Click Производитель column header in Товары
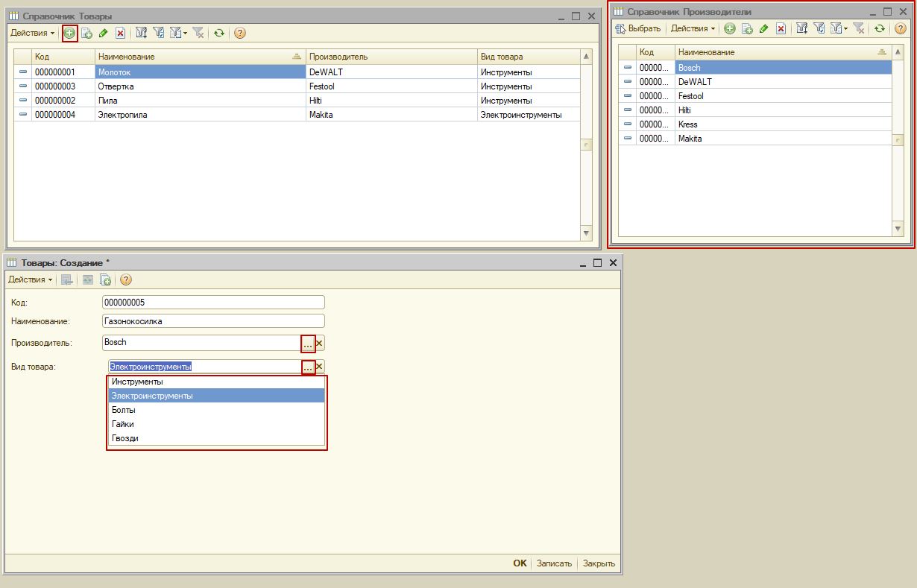This screenshot has height=588, width=917. coord(391,57)
